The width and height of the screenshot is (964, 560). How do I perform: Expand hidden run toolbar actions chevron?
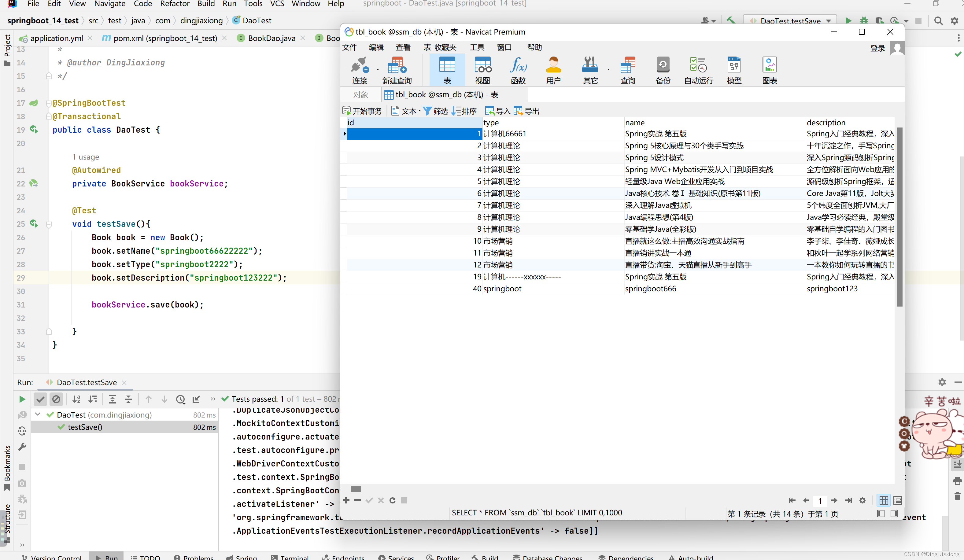click(x=213, y=399)
